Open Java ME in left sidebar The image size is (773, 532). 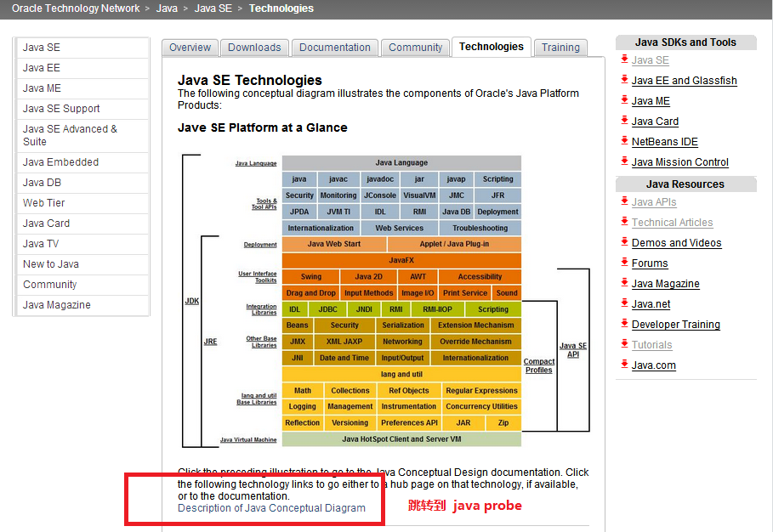(x=82, y=88)
